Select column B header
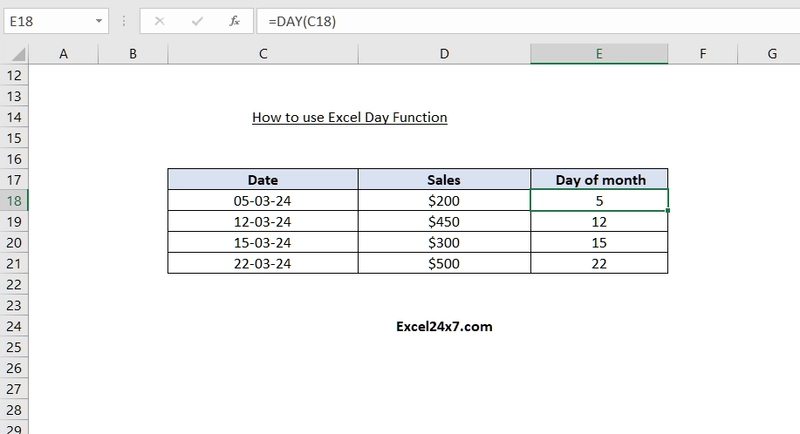Viewport: 800px width, 434px height. click(x=133, y=54)
